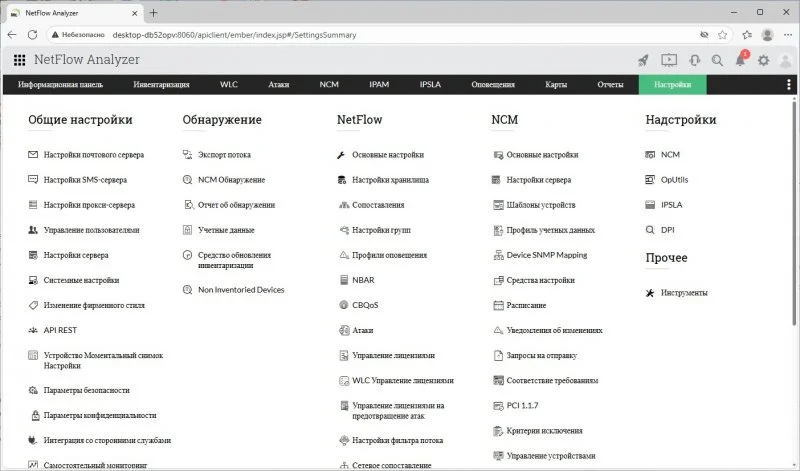Open Учетные данные link
This screenshot has width=800, height=471.
(x=226, y=230)
